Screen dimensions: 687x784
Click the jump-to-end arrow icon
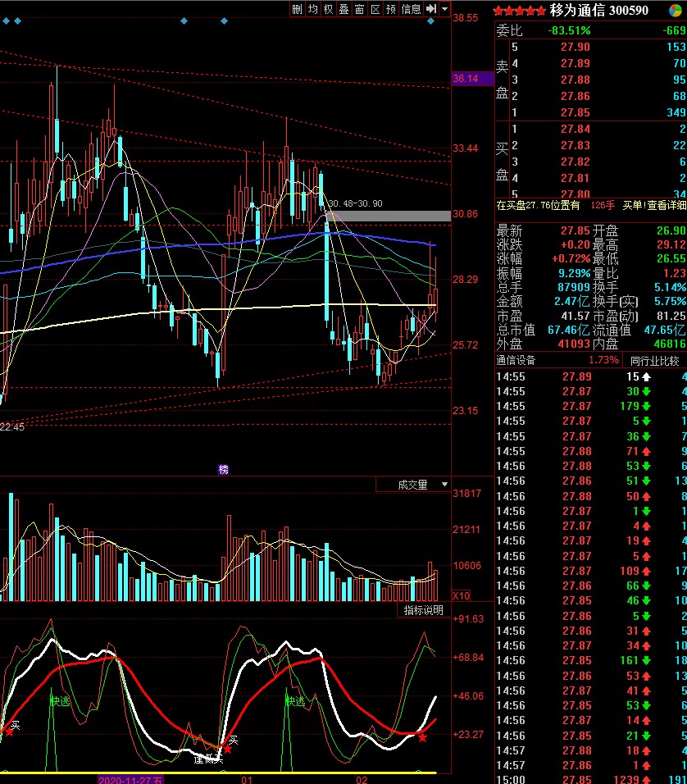tap(431, 8)
